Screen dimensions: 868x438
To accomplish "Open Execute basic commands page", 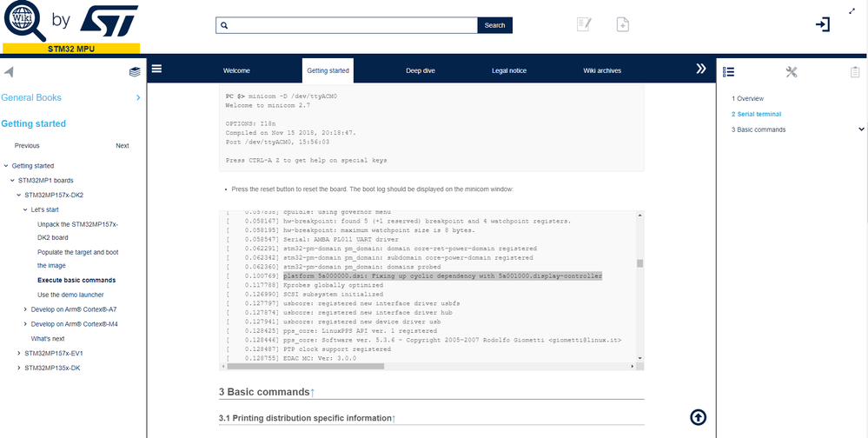I will [76, 280].
